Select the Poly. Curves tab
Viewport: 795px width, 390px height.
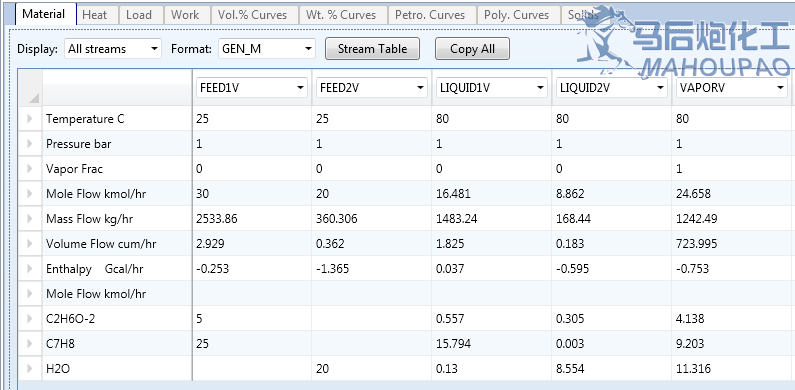pyautogui.click(x=519, y=15)
